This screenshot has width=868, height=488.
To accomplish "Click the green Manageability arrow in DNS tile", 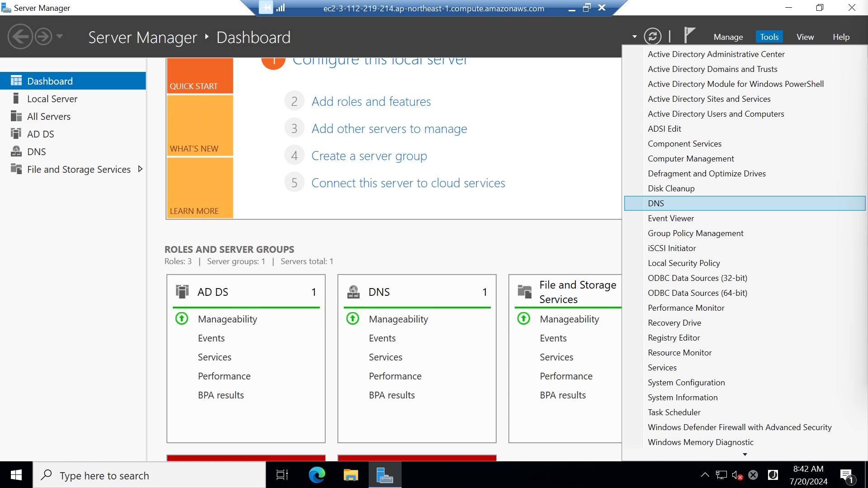I will [353, 318].
